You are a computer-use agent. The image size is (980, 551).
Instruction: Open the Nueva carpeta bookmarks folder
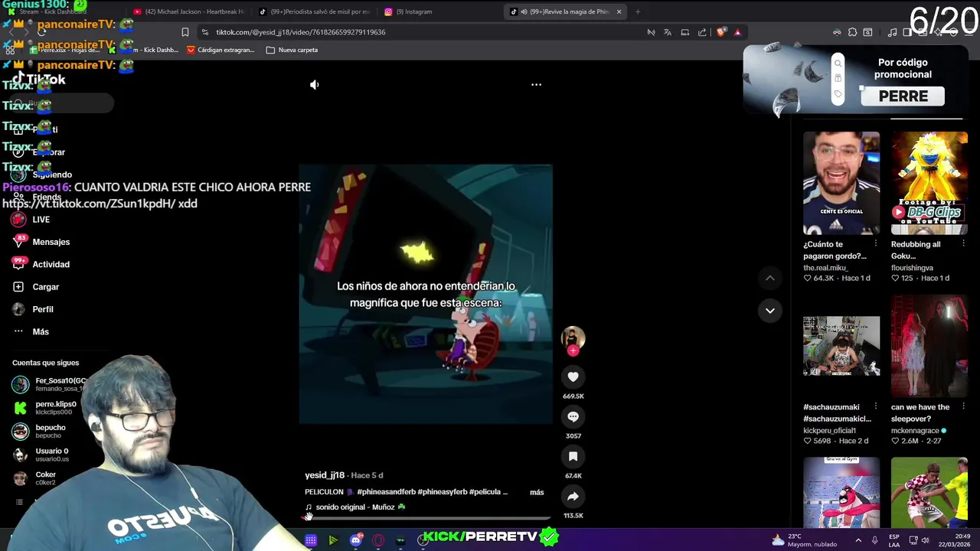(292, 50)
